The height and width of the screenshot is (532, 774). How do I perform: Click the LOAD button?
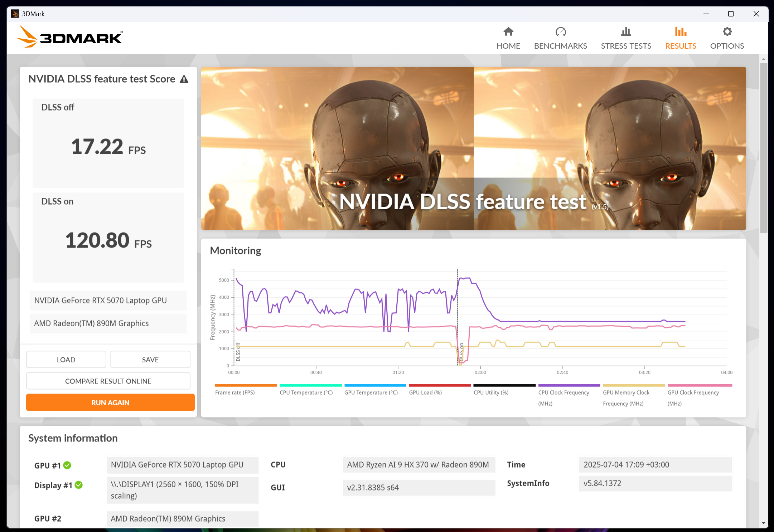coord(66,360)
